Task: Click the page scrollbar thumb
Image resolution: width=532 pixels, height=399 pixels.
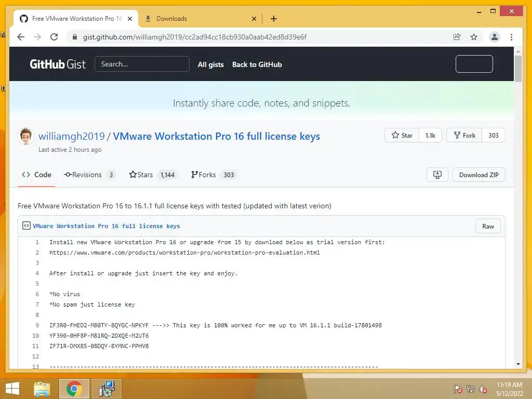Action: (518, 69)
